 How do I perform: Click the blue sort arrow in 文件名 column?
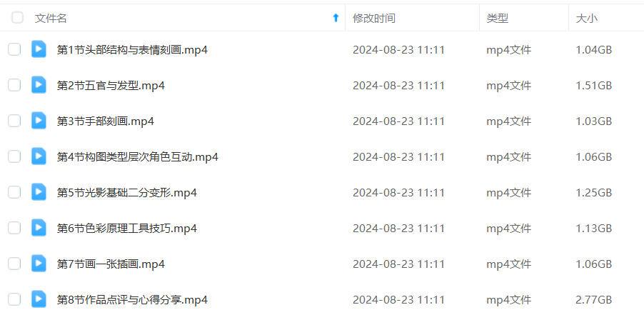(x=336, y=18)
